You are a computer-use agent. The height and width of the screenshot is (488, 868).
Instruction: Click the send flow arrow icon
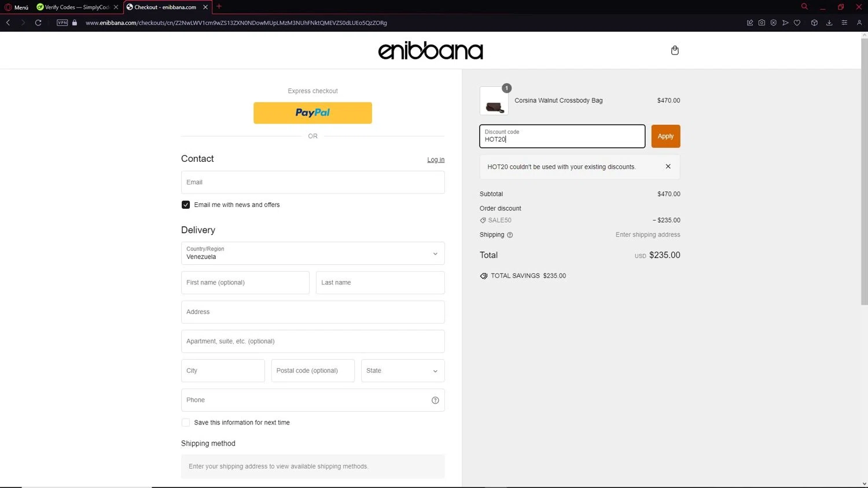tap(785, 23)
